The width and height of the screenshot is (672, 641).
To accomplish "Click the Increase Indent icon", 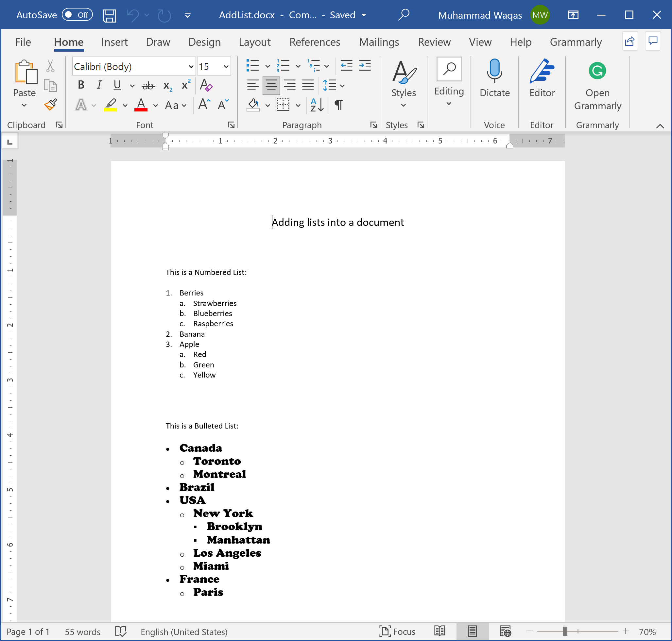I will 365,65.
